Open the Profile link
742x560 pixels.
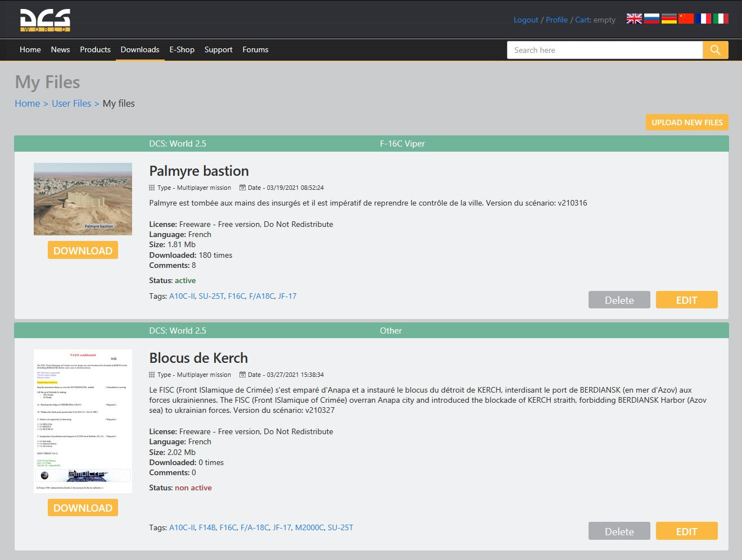[x=557, y=20]
